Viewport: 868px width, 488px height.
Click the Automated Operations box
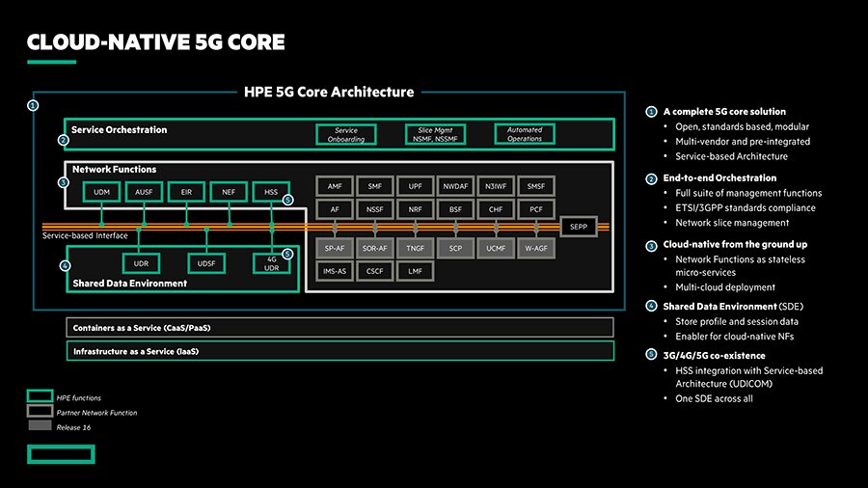(x=525, y=134)
